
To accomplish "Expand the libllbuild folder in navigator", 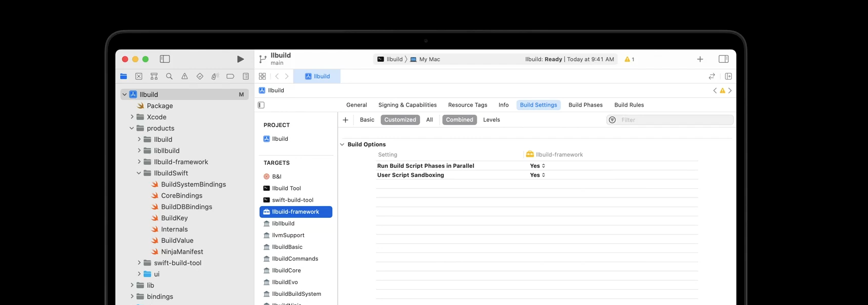I will pyautogui.click(x=139, y=151).
